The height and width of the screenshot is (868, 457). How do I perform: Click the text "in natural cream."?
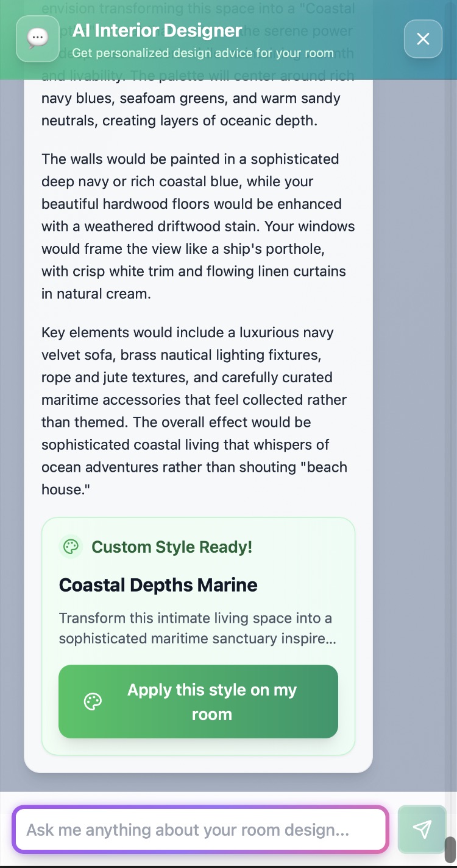pyautogui.click(x=96, y=294)
